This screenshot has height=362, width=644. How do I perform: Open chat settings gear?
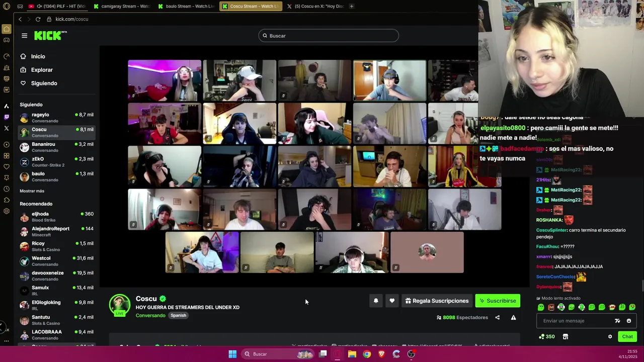click(610, 337)
